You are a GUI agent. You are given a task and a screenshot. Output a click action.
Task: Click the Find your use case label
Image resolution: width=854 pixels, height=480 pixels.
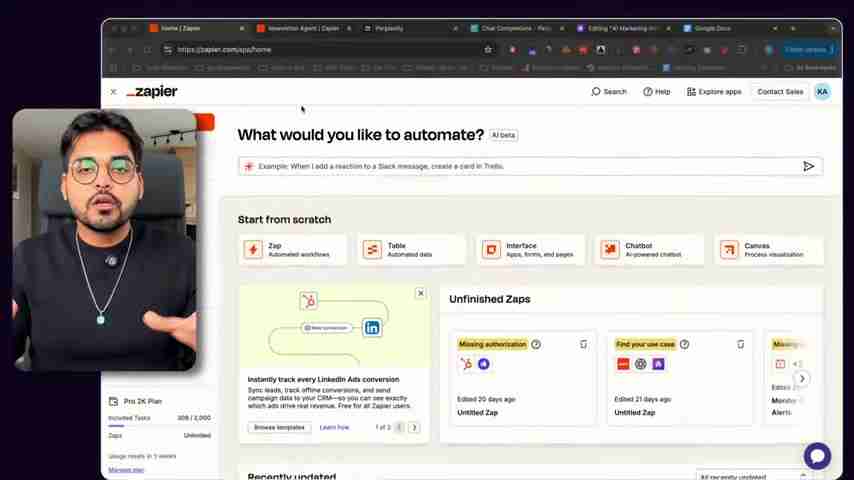tap(645, 344)
